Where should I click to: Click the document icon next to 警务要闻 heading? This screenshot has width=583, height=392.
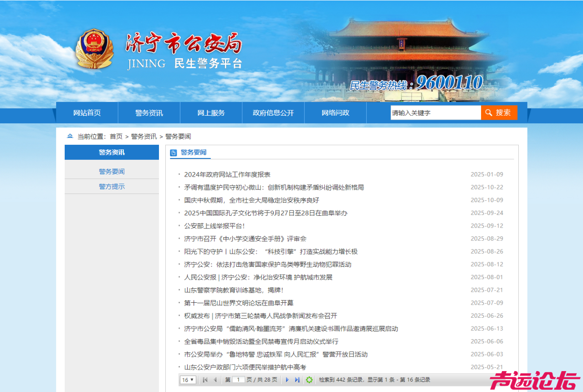tap(174, 153)
